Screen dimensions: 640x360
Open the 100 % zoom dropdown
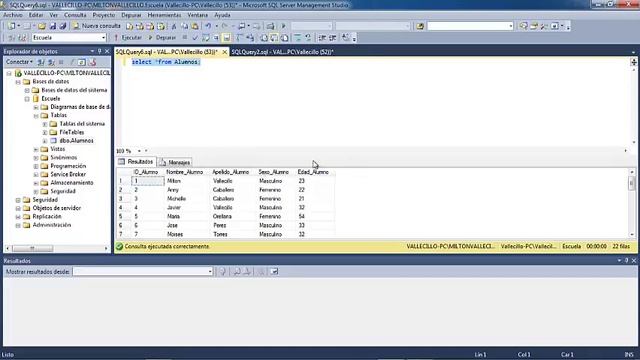tap(139, 151)
